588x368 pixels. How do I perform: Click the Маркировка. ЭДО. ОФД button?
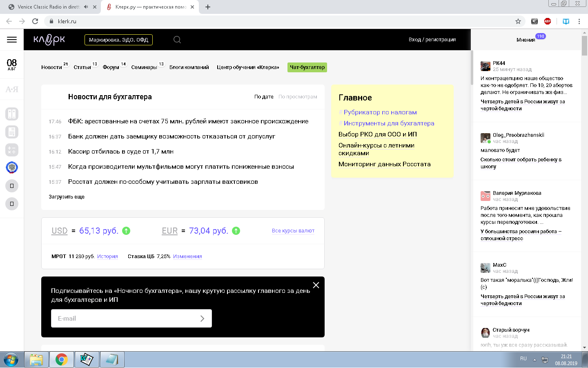point(118,40)
